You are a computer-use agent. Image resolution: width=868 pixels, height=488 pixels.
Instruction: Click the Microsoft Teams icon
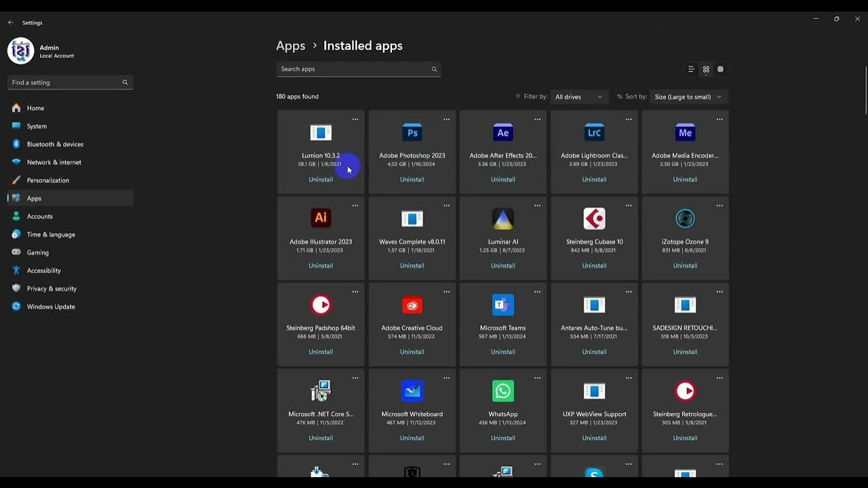503,305
